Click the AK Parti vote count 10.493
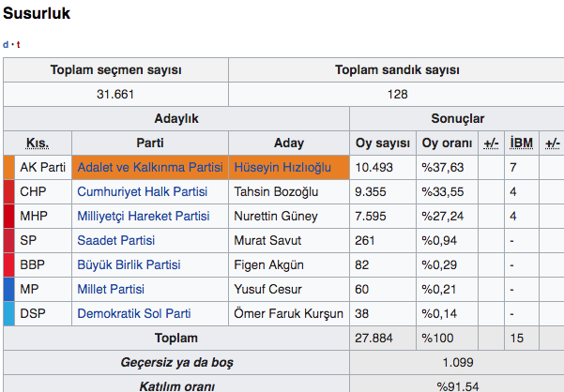Viewport: 564px width, 392px height. click(373, 168)
